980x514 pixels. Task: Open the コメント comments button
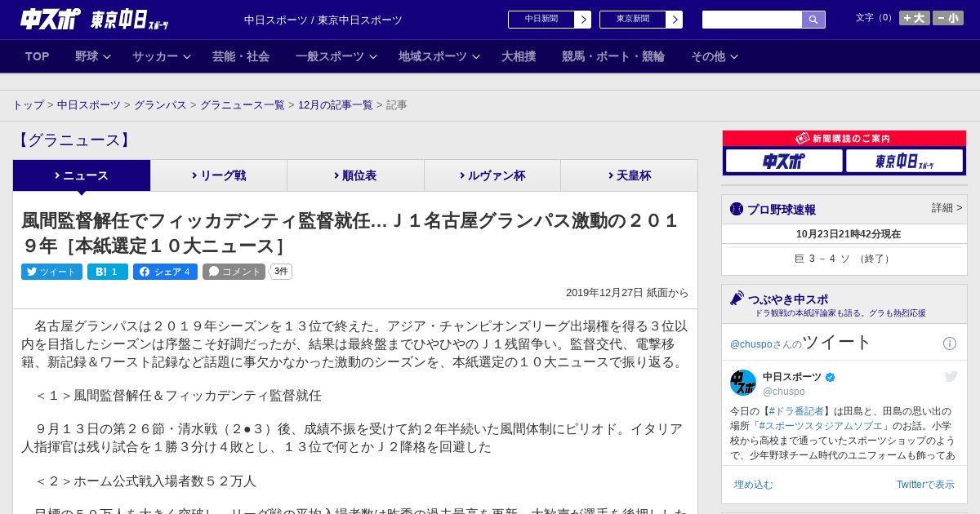point(234,272)
